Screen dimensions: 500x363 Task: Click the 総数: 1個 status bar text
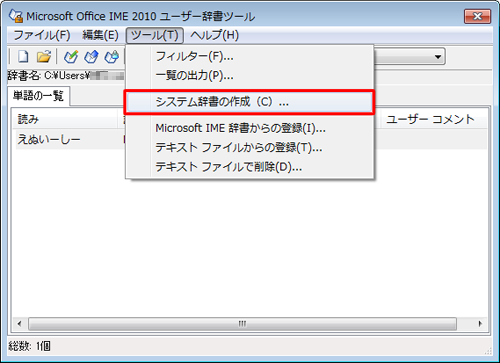[x=29, y=346]
